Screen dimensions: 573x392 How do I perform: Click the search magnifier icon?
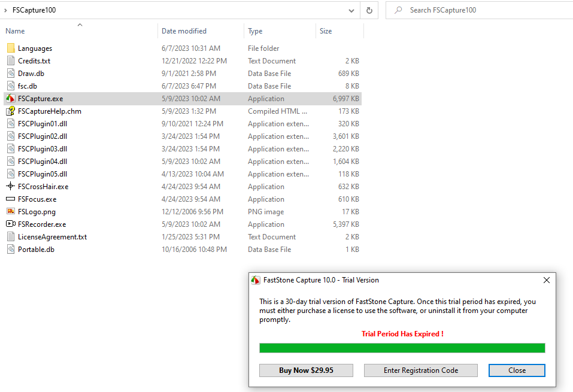[x=398, y=10]
